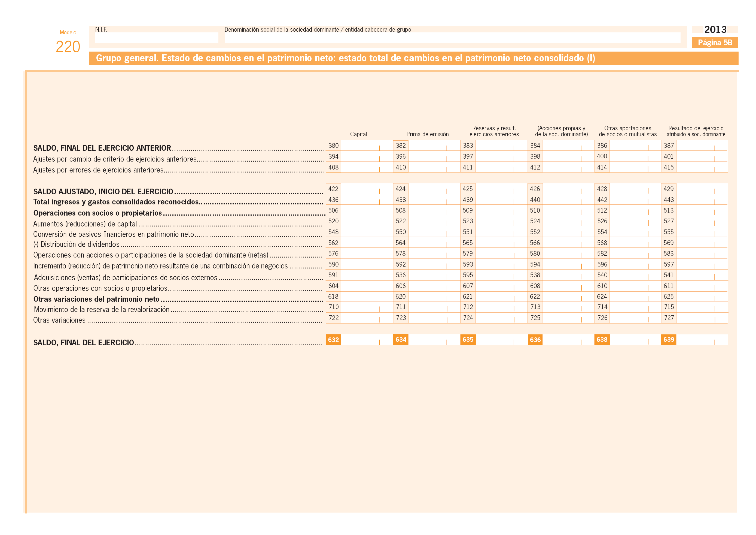The image size is (756, 535).
Task: Click the '2013' year label
Action: click(715, 30)
